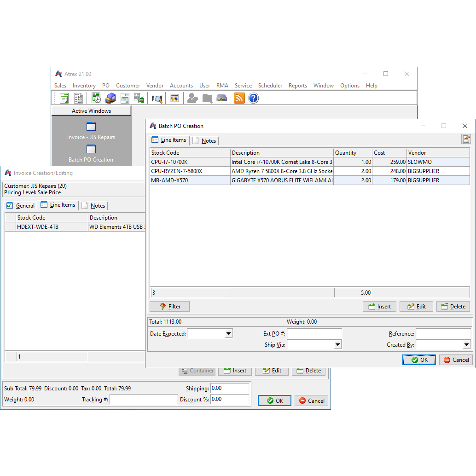Click the orange RSS feed icon
476x476 pixels.
coord(239,99)
